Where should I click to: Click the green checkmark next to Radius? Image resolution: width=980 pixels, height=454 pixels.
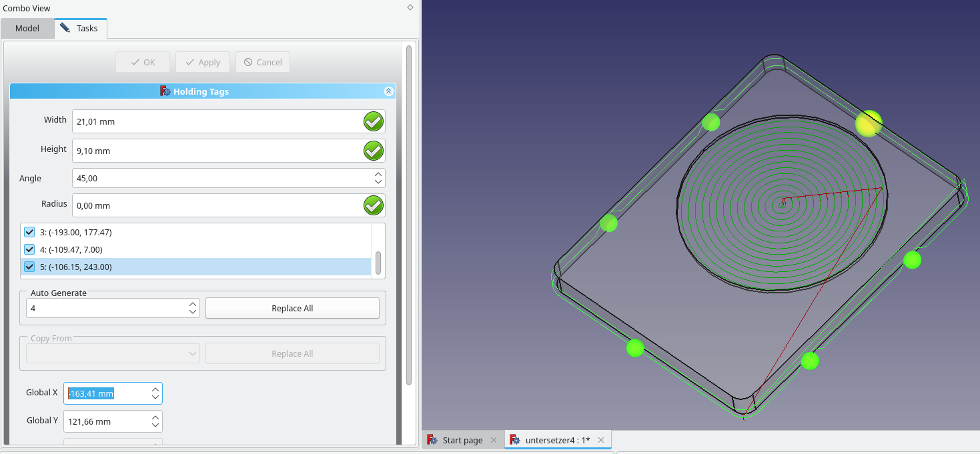pos(373,205)
